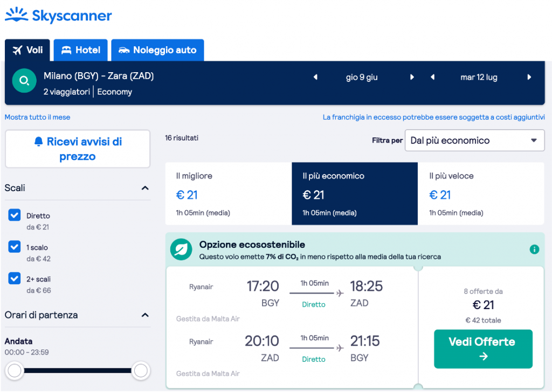Advance return date after mar 12 lug

tap(529, 78)
